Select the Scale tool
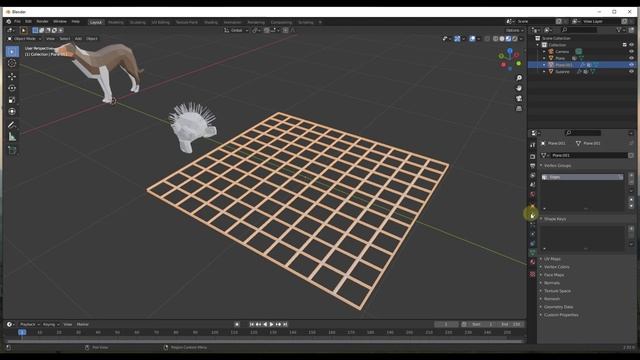Viewport: 640px width, 360px height. (x=12, y=100)
